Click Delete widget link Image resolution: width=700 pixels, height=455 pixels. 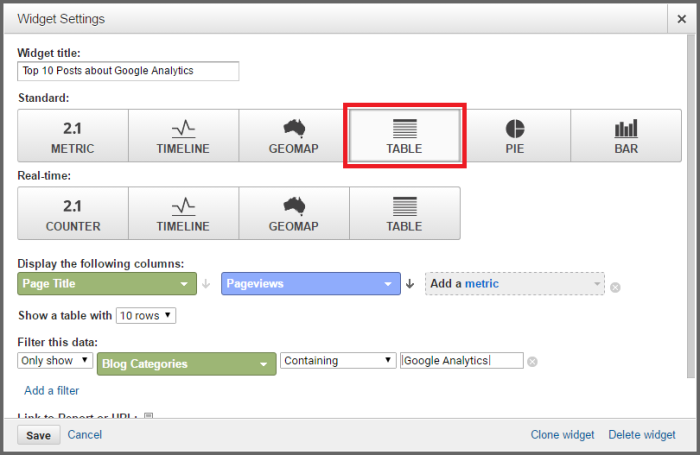642,434
